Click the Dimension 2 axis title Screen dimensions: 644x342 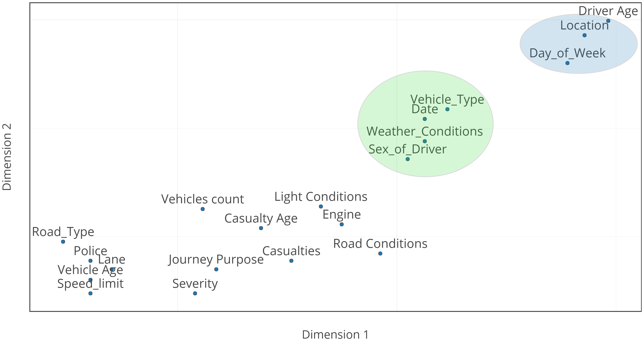(x=7, y=157)
